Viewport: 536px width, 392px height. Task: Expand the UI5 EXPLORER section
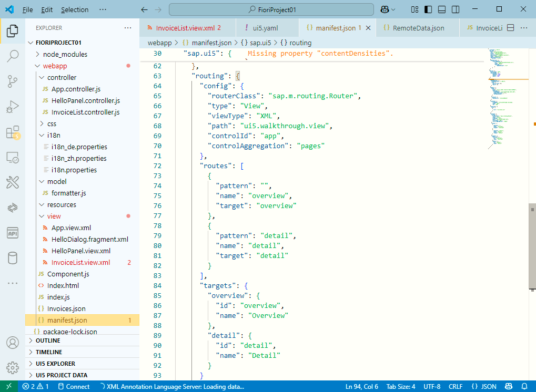tap(83, 364)
